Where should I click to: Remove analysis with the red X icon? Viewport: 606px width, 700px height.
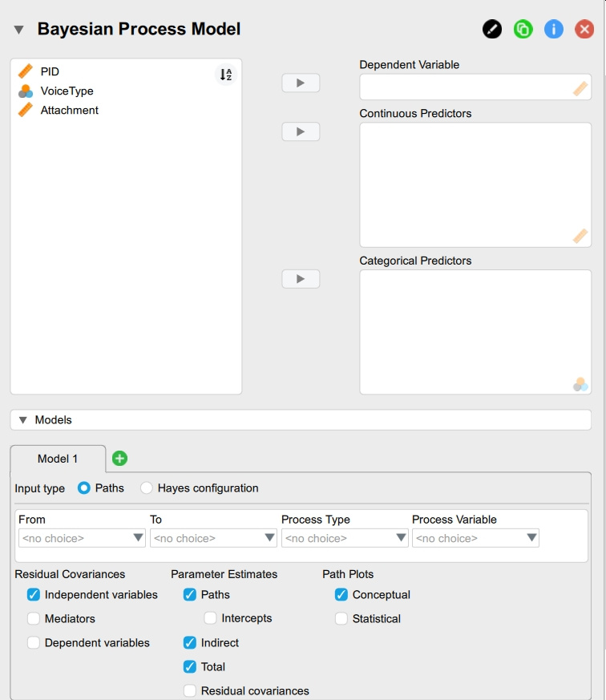(584, 30)
